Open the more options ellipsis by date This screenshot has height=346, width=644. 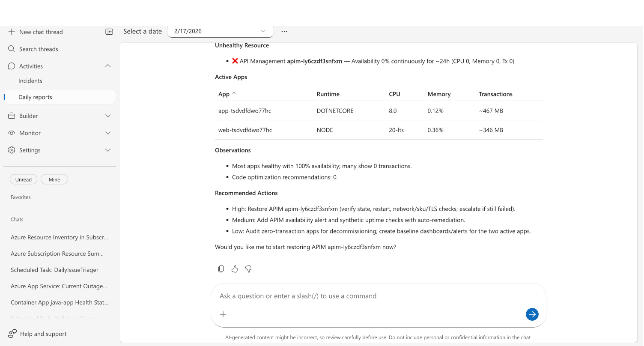(284, 31)
